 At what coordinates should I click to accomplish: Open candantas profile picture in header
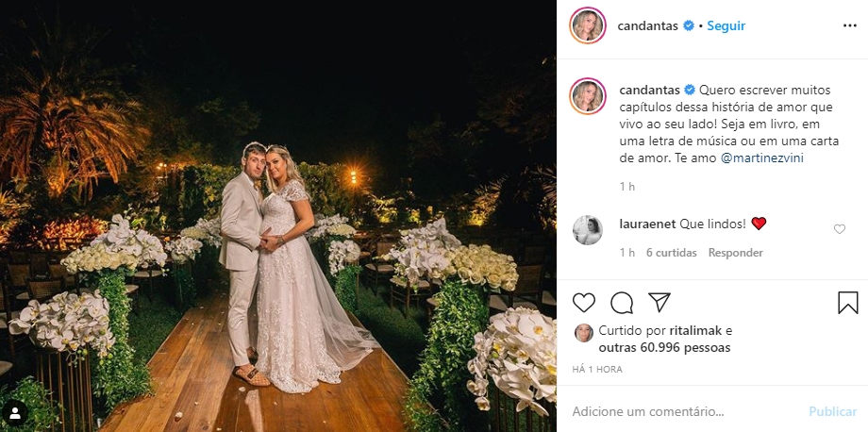(x=588, y=25)
